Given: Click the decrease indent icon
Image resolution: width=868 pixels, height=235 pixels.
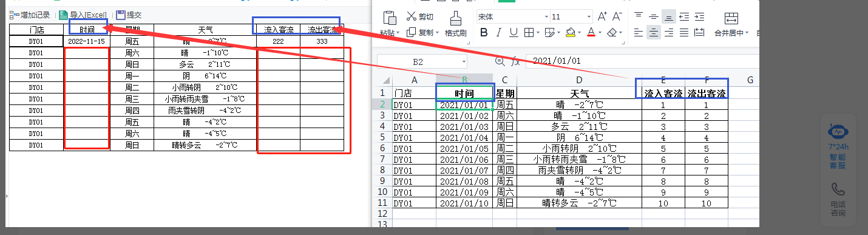Looking at the screenshot, I should coord(684,16).
